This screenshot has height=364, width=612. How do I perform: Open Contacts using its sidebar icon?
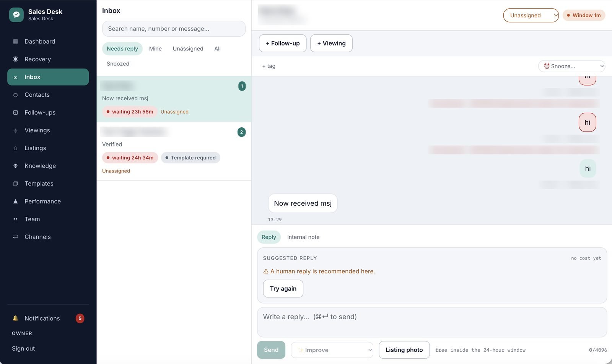(15, 95)
